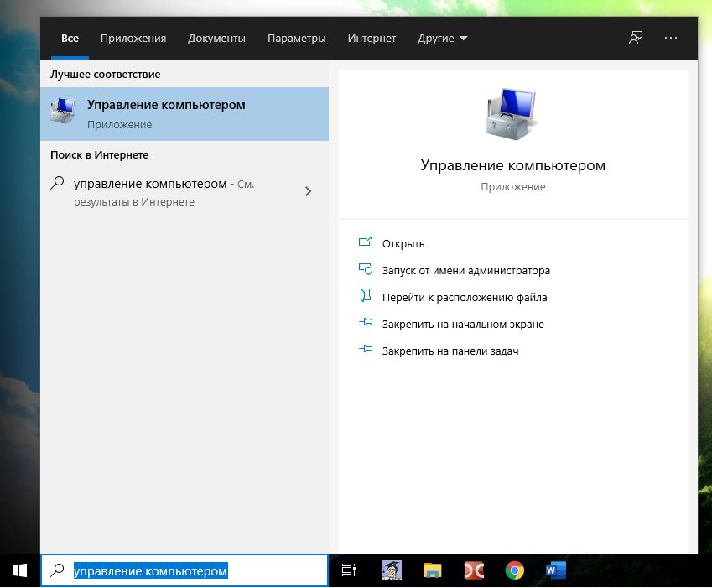Viewport: 712px width, 588px height.
Task: Choose Закрепить на панели задач
Action: (450, 351)
